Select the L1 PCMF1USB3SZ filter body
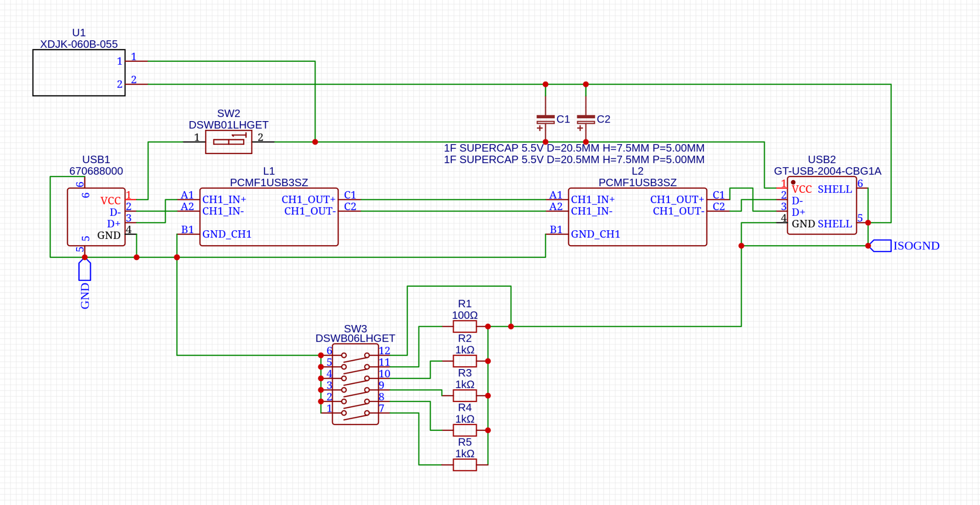 point(269,217)
